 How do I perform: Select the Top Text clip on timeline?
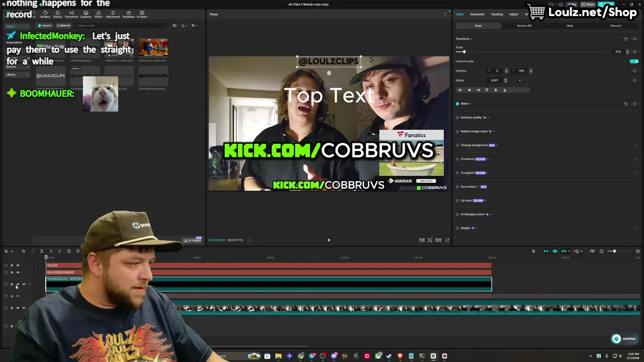point(269,265)
